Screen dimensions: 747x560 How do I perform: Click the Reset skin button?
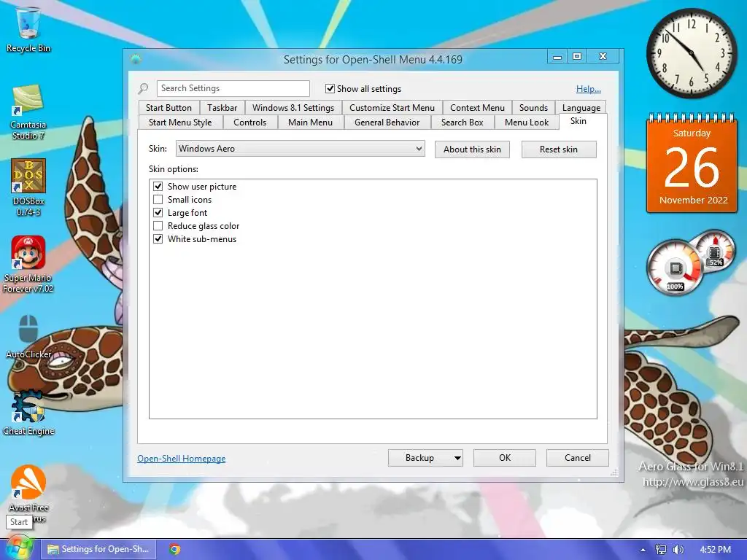[x=558, y=149]
